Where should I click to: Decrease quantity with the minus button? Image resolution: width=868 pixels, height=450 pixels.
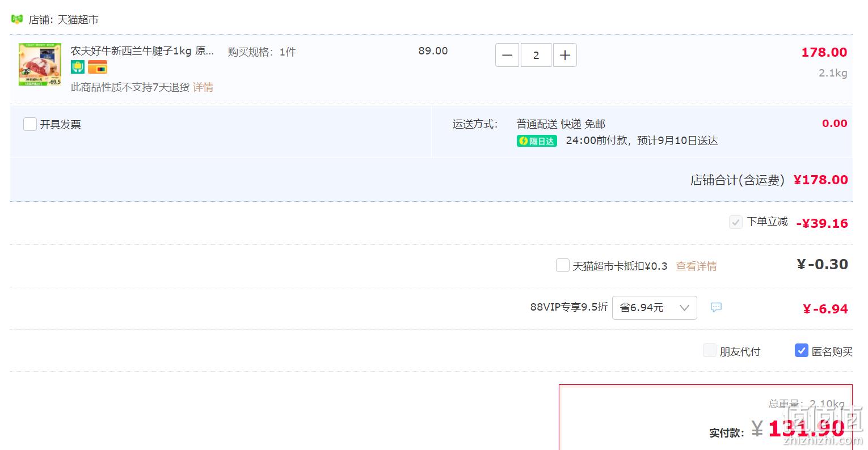point(507,56)
